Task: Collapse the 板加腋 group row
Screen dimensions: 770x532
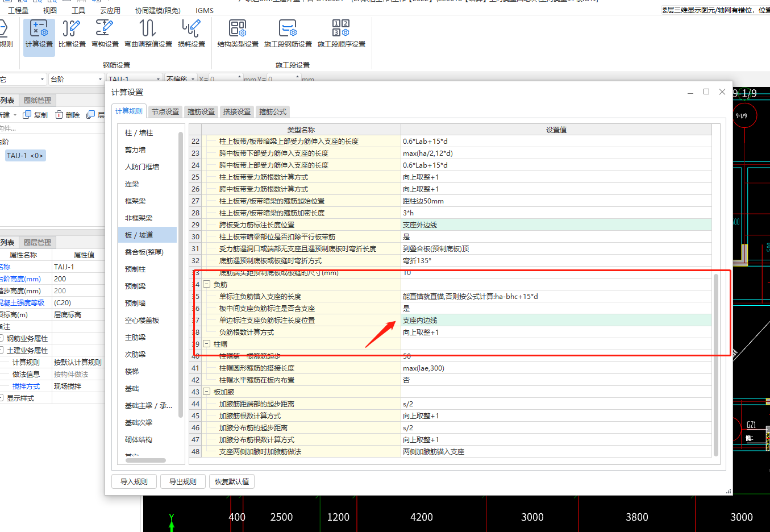Action: point(207,392)
